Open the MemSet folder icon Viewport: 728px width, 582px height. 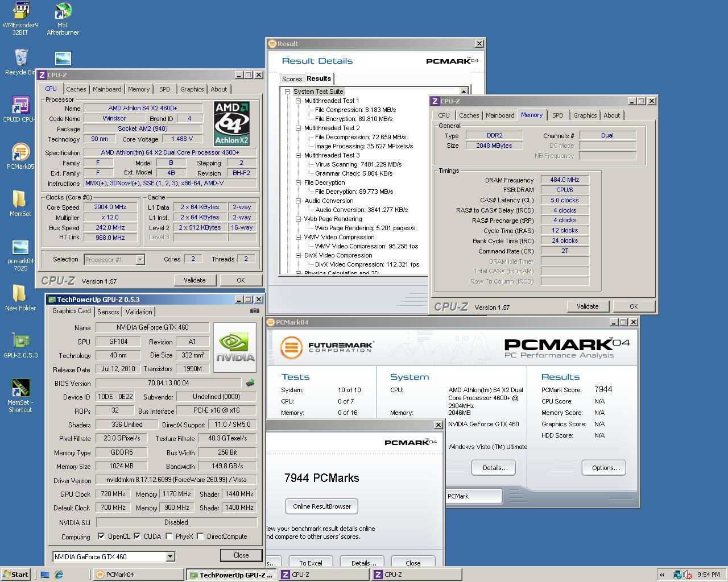(x=20, y=203)
